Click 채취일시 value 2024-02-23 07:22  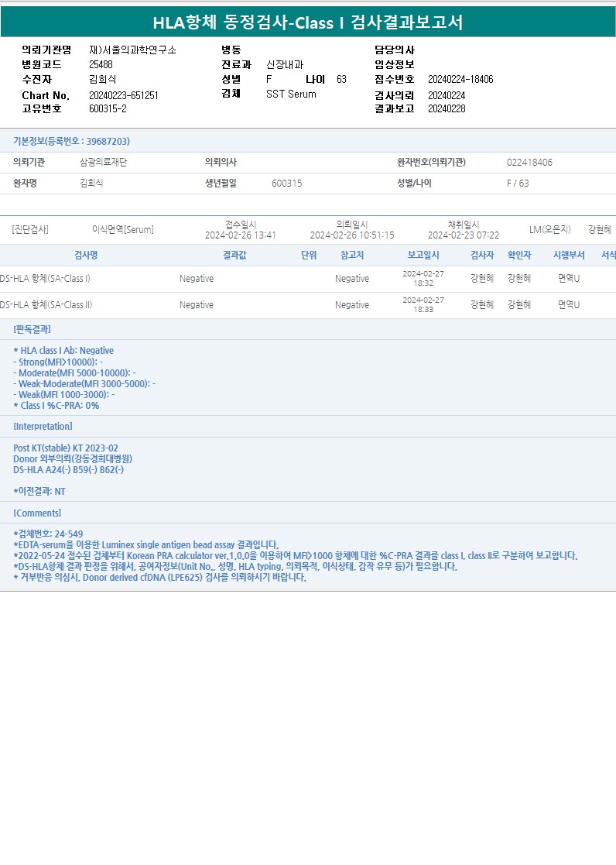464,235
